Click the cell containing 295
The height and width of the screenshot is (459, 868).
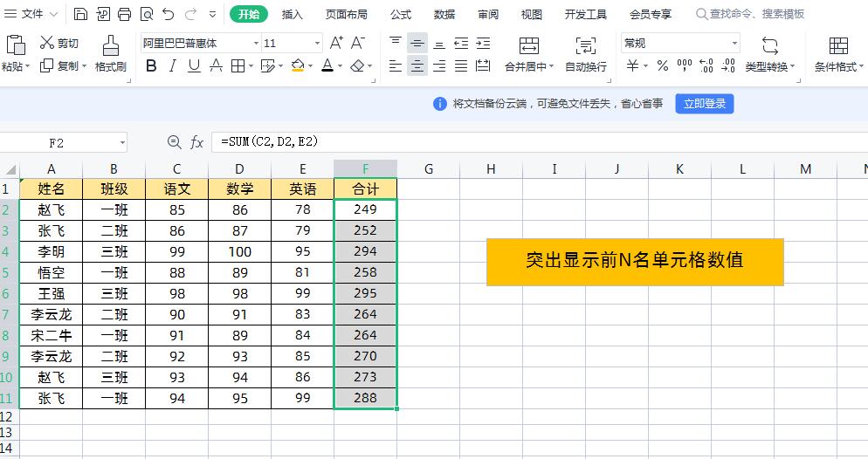(365, 293)
